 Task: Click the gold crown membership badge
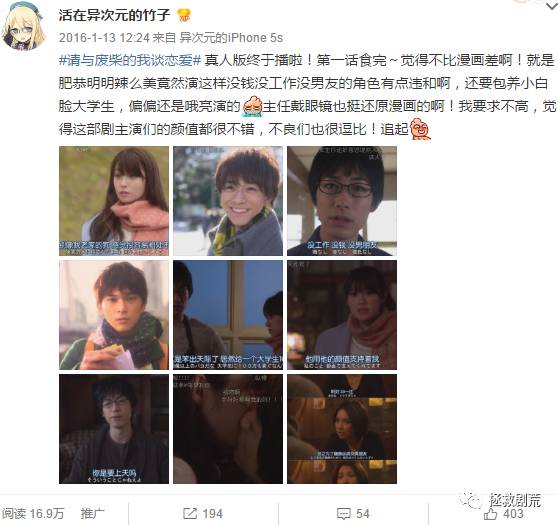click(184, 15)
